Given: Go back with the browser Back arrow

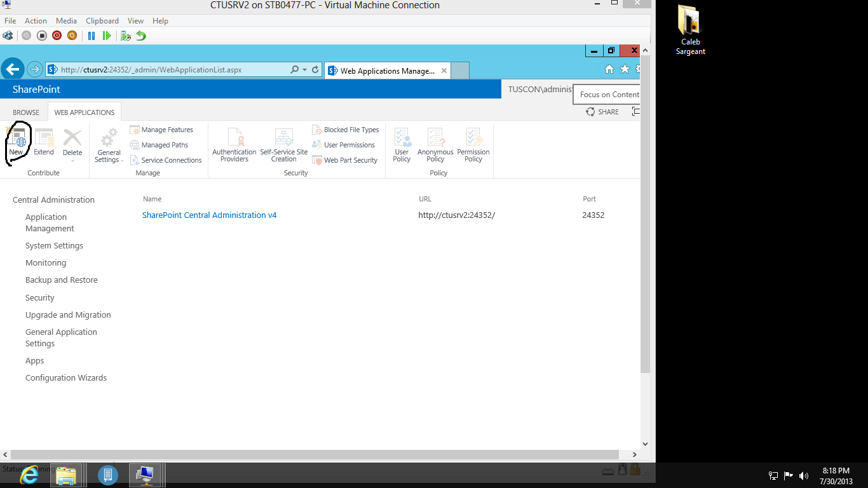Looking at the screenshot, I should pyautogui.click(x=13, y=69).
